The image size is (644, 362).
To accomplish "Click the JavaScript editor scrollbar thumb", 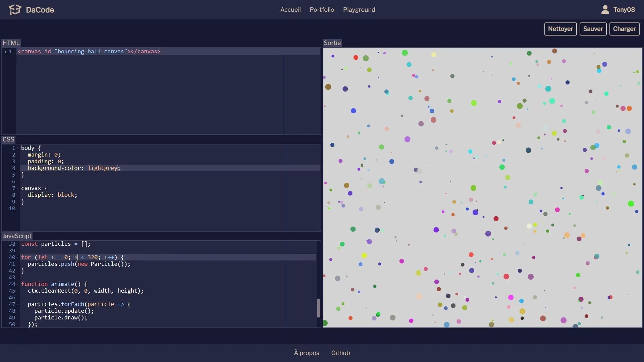I will 319,308.
